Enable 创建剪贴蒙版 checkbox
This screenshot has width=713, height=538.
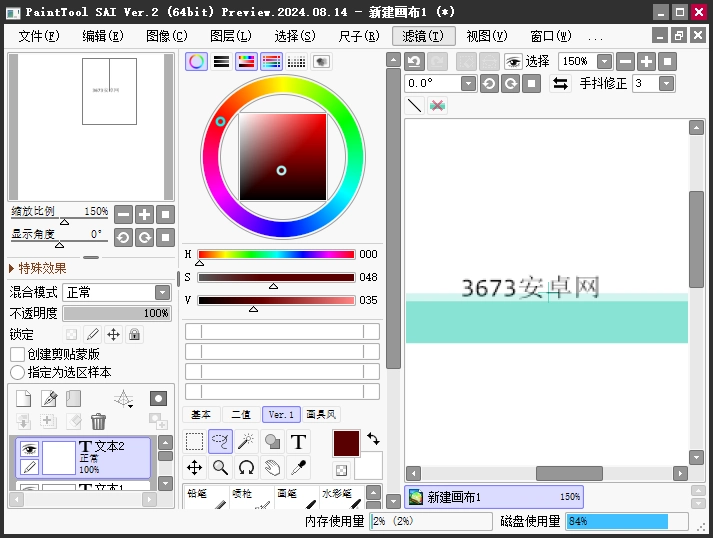(x=17, y=354)
